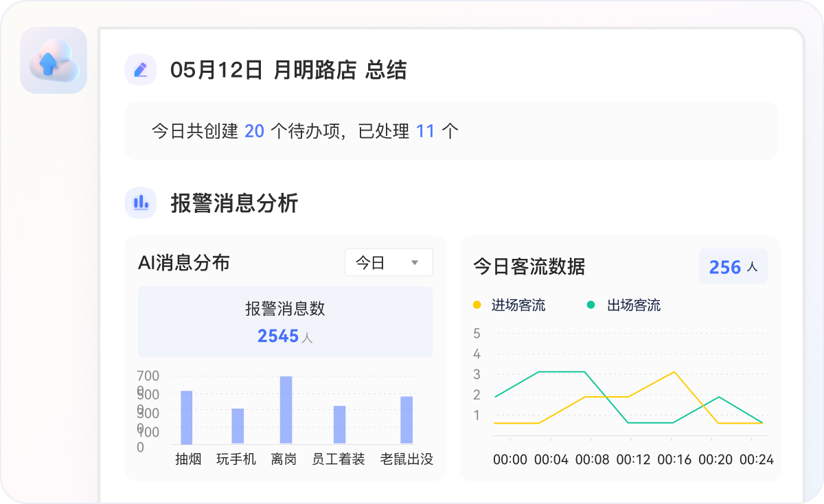Open the 20 pending tasks link

[x=254, y=131]
